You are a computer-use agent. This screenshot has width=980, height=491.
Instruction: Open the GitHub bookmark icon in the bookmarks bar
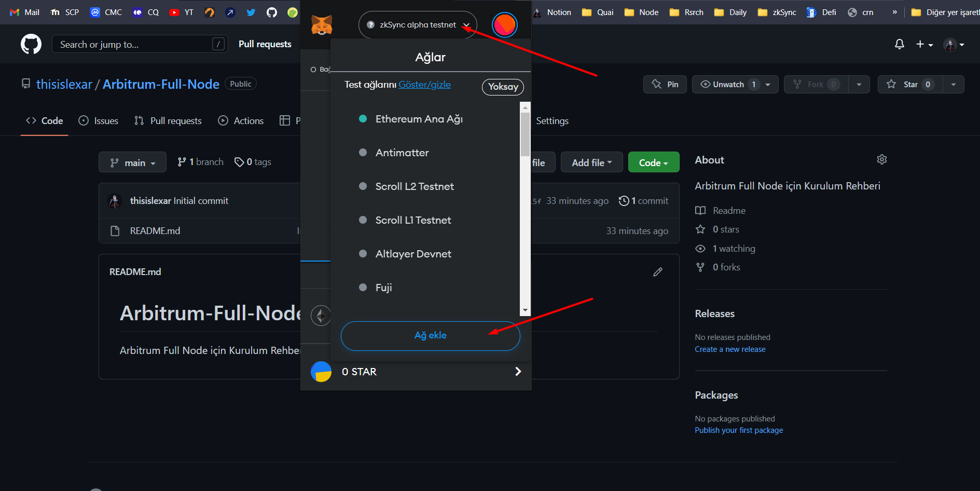tap(272, 12)
